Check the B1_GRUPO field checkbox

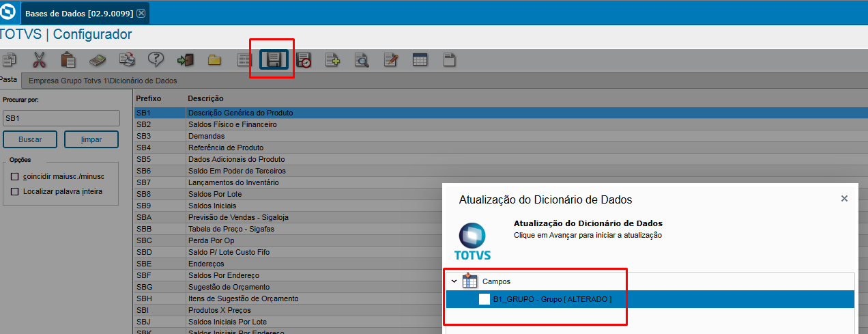click(484, 299)
